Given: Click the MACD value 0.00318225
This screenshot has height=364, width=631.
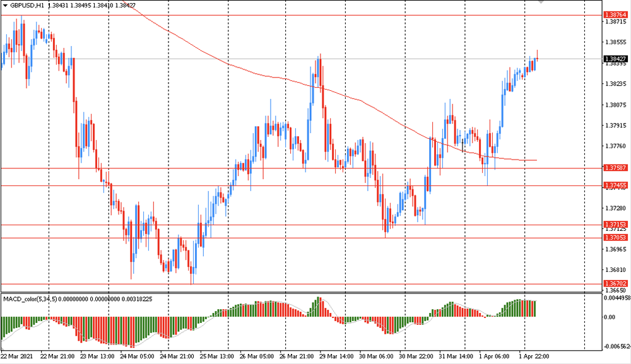Looking at the screenshot, I should (137, 299).
